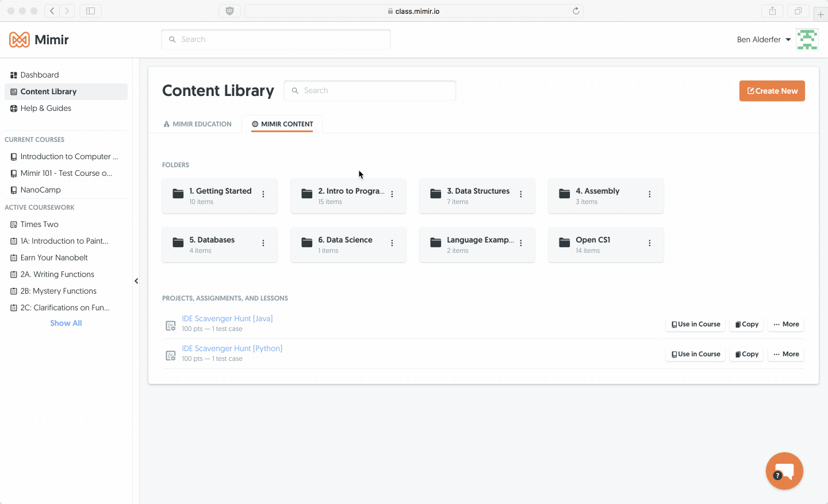
Task: Open More options for Scavenger Hunt [Python]
Action: (x=786, y=354)
